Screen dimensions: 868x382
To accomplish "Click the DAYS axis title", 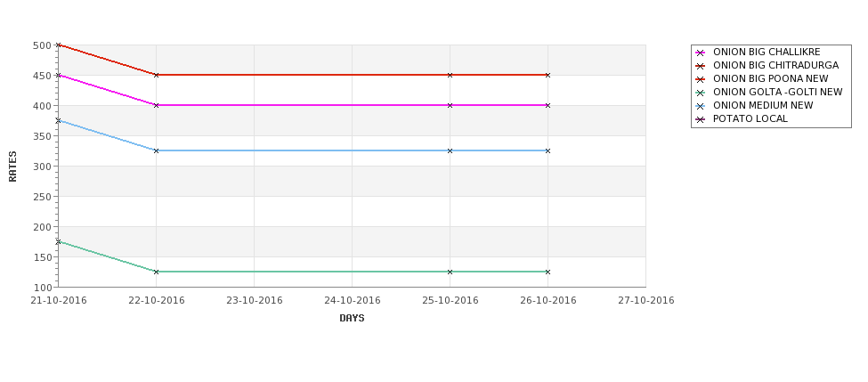I will [352, 319].
